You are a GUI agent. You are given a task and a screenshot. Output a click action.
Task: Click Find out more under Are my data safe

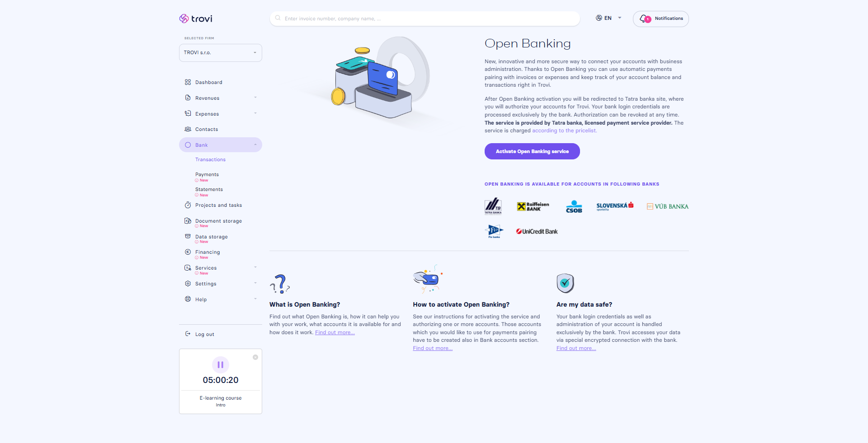[x=576, y=349]
